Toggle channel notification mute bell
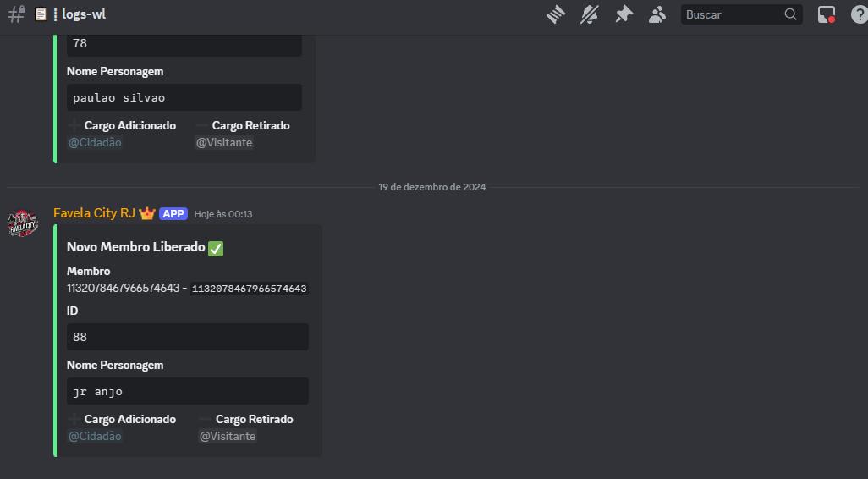The width and height of the screenshot is (868, 479). click(589, 14)
